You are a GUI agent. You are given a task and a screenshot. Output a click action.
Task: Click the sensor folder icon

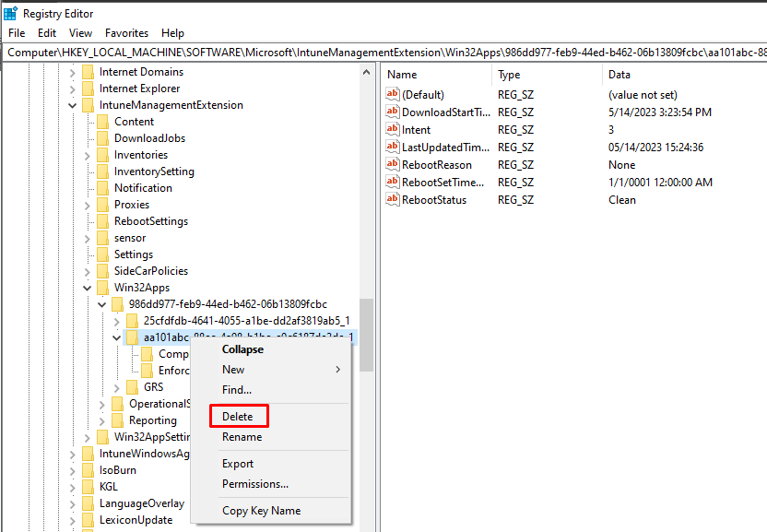pos(102,238)
